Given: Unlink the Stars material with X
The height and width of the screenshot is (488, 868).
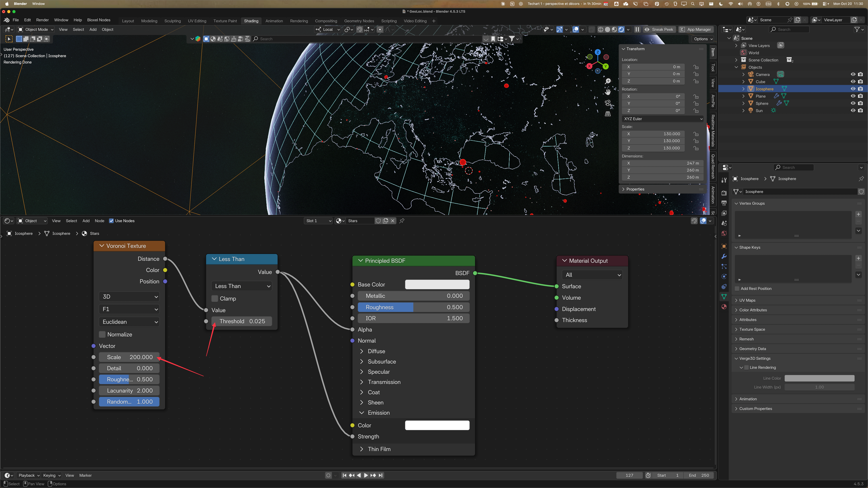Looking at the screenshot, I should [393, 221].
